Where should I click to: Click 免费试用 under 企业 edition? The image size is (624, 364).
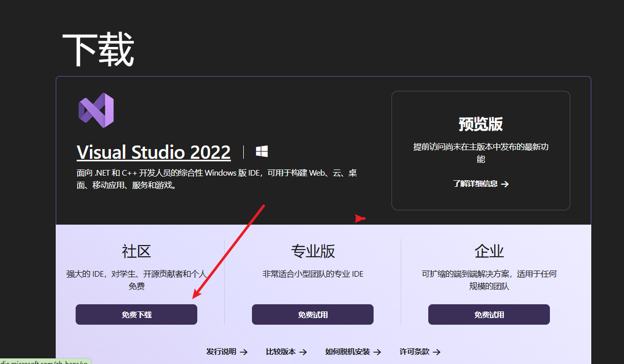pos(489,314)
